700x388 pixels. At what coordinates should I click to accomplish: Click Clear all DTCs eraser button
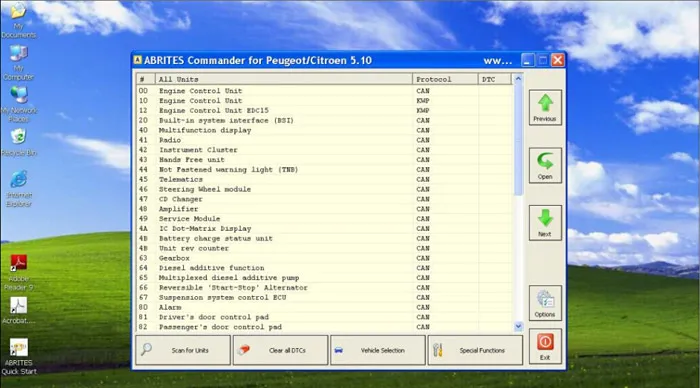[x=280, y=350]
